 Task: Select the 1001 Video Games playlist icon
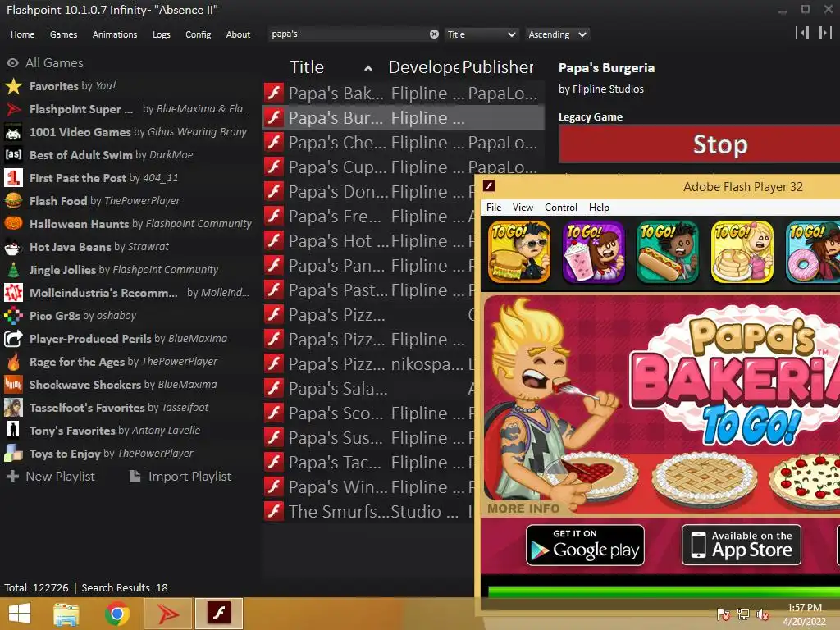click(x=13, y=132)
